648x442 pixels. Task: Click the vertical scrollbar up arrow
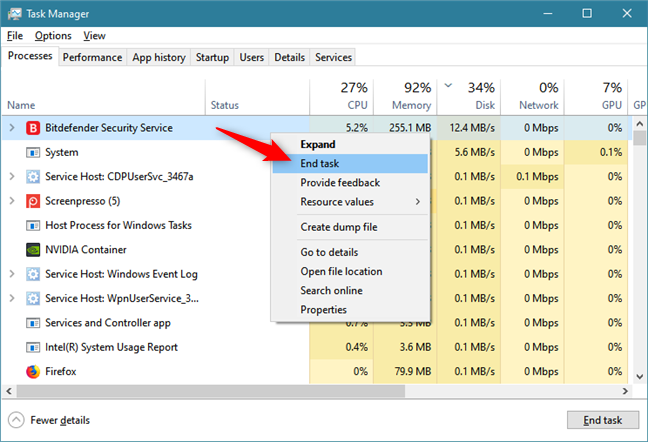[639, 124]
